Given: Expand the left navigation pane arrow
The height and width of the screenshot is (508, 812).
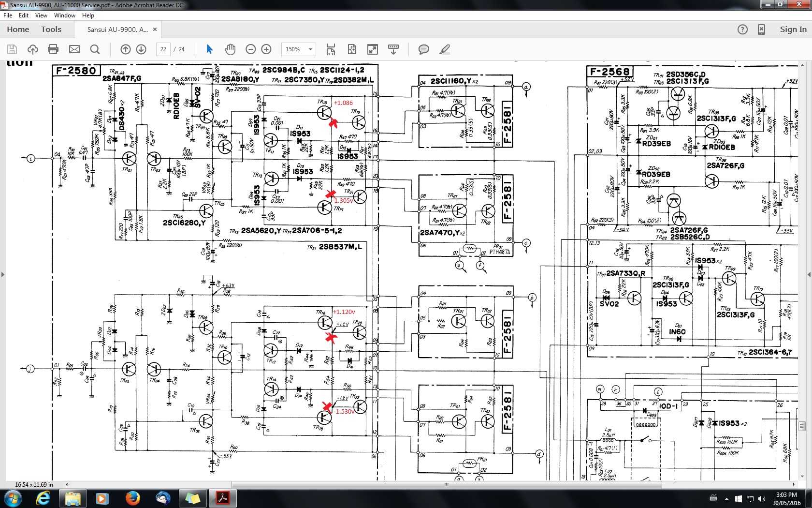Looking at the screenshot, I should pos(3,275).
